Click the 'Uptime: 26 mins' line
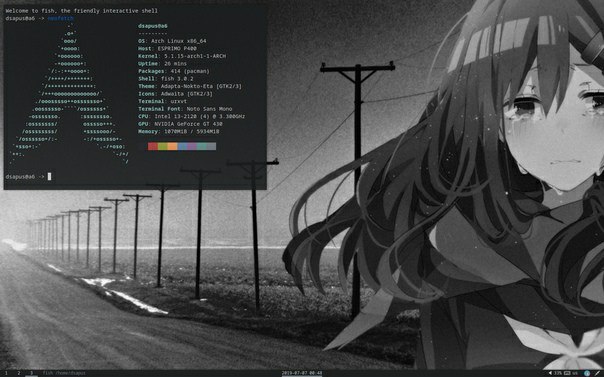 tap(162, 64)
